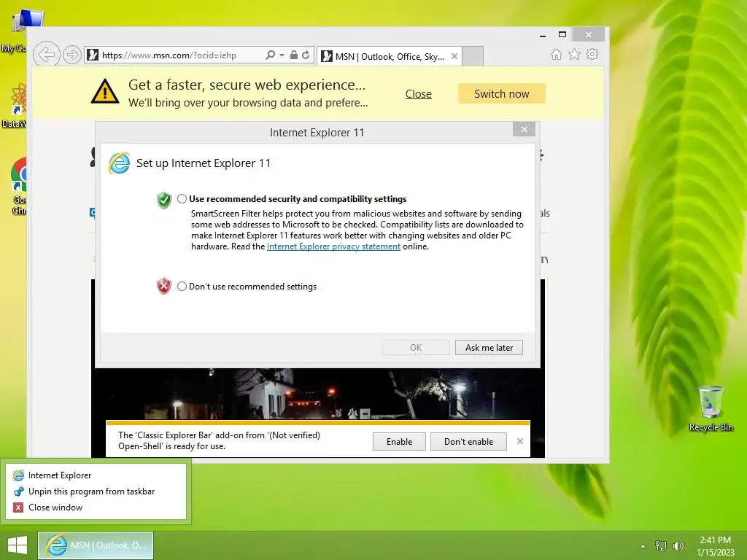Open the Google Chrome desktop shortcut
The width and height of the screenshot is (747, 560).
[18, 187]
